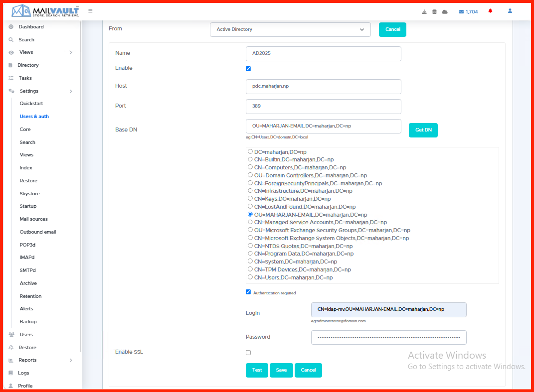Open the From Active Directory dropdown

coord(290,29)
